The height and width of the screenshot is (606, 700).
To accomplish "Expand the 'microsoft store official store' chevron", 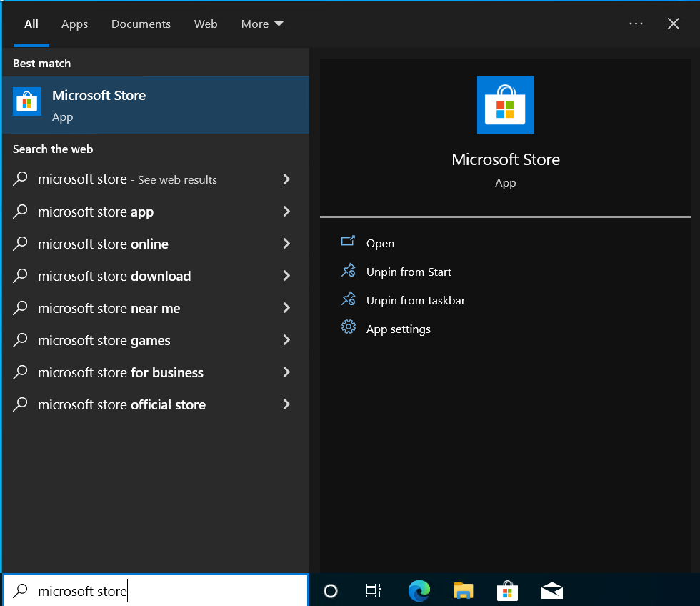I will (286, 404).
